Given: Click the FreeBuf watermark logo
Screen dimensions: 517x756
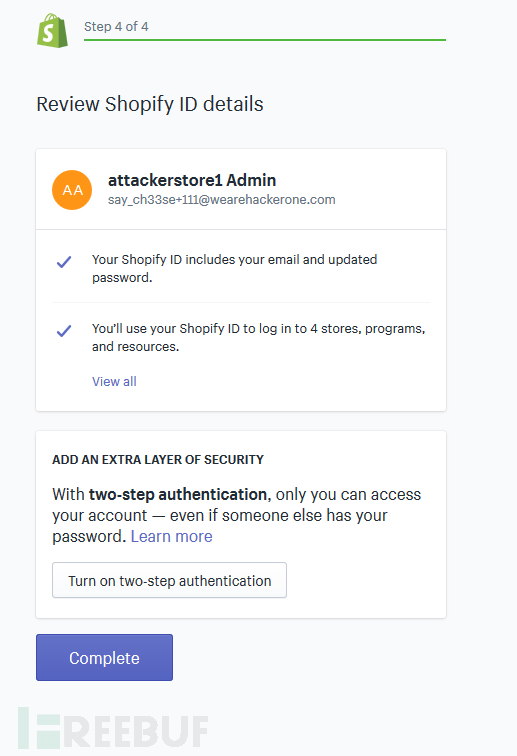Looking at the screenshot, I should coord(113,728).
